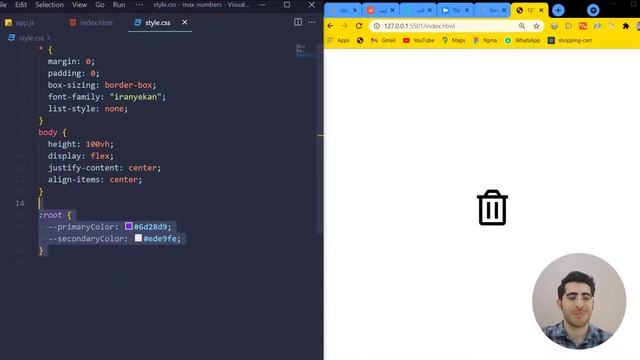Screen dimensions: 640x360
Task: Click the 'border-box' value in the code
Action: (x=128, y=85)
